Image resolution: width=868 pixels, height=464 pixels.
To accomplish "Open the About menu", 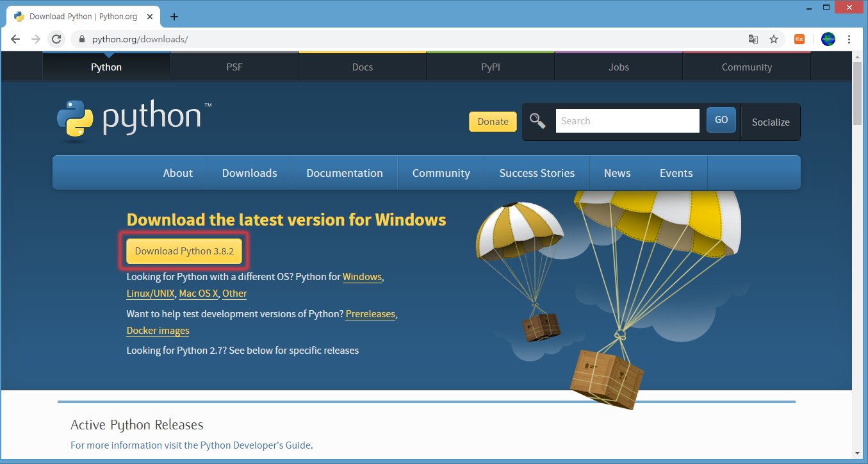I will 178,173.
